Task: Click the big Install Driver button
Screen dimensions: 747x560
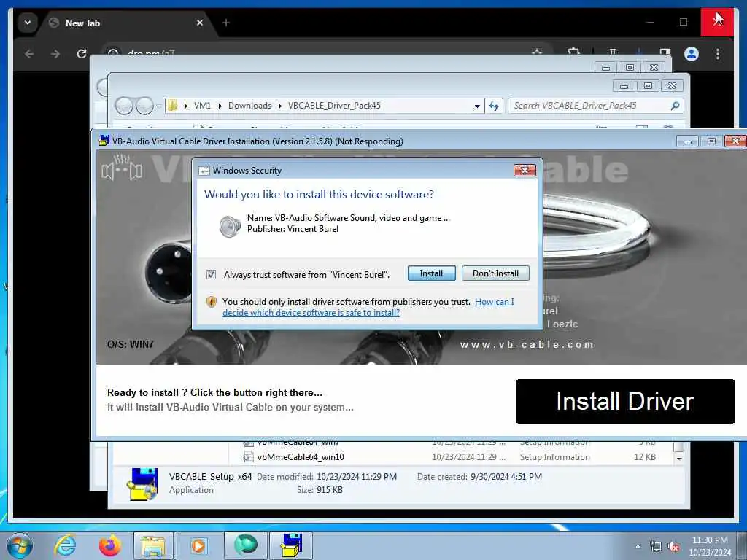Action: click(625, 401)
